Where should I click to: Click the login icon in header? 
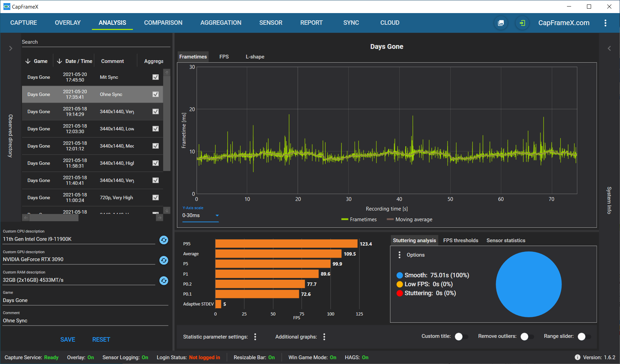522,23
